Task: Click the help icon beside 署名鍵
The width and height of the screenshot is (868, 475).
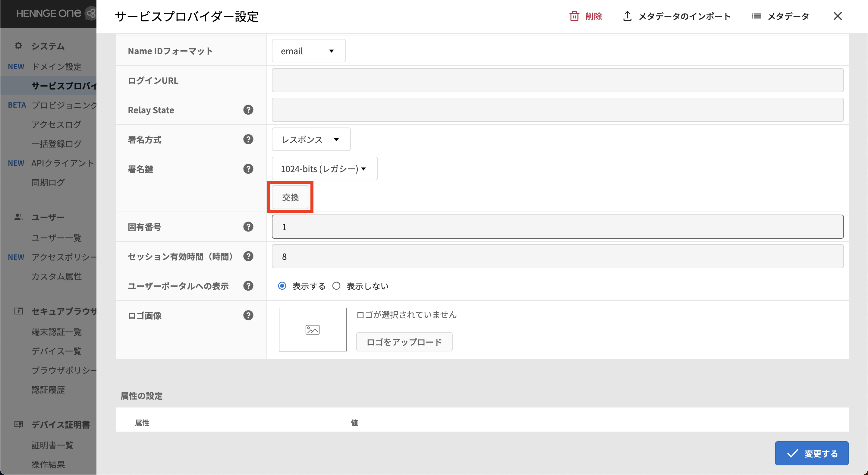Action: pos(248,169)
